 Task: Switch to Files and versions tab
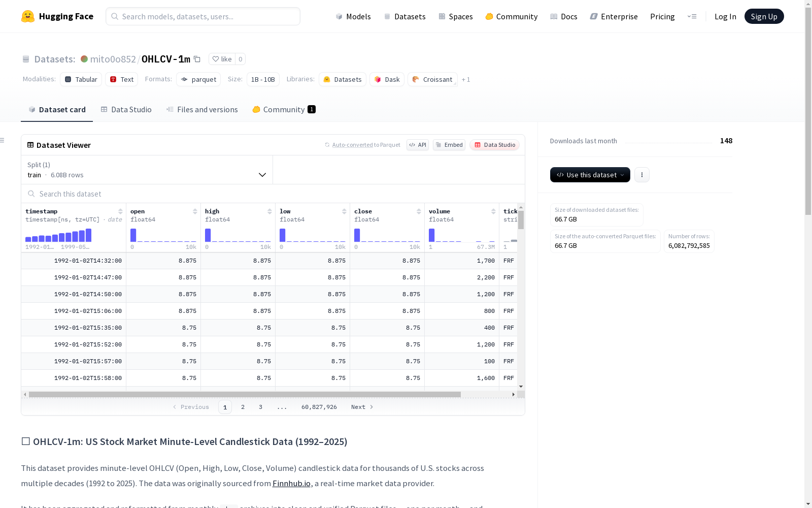[x=202, y=110]
